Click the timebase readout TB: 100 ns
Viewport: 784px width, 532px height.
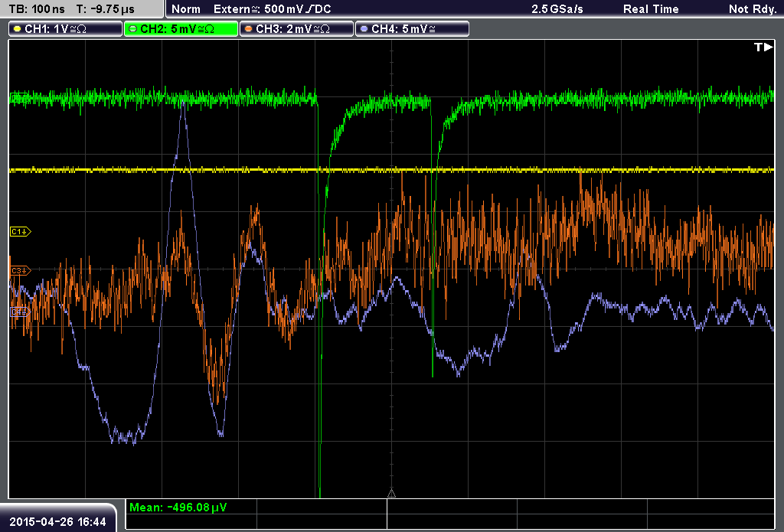[37, 9]
